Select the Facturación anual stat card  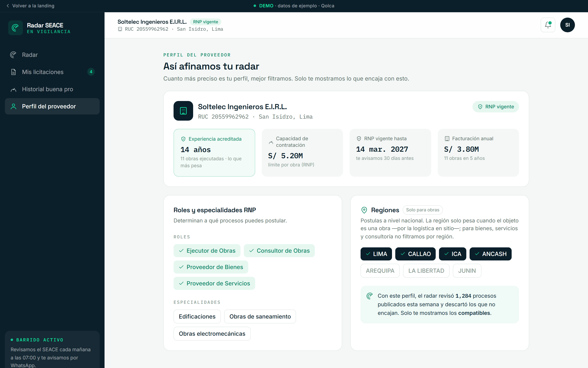click(478, 153)
